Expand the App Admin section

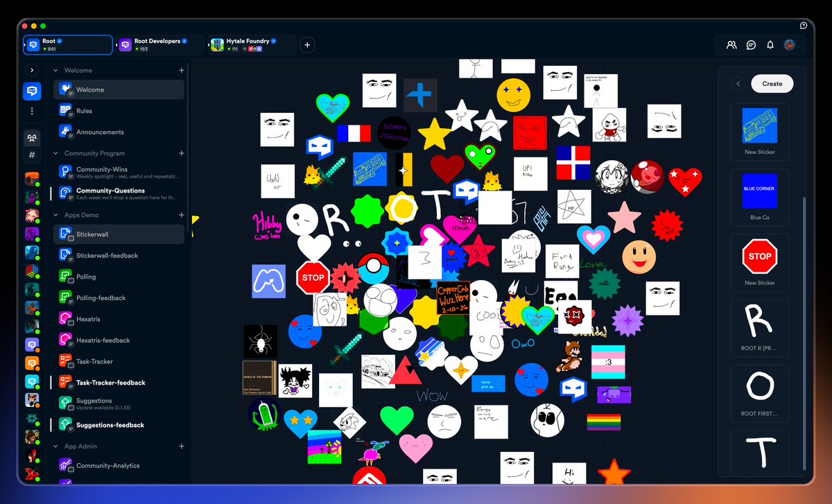[x=55, y=446]
